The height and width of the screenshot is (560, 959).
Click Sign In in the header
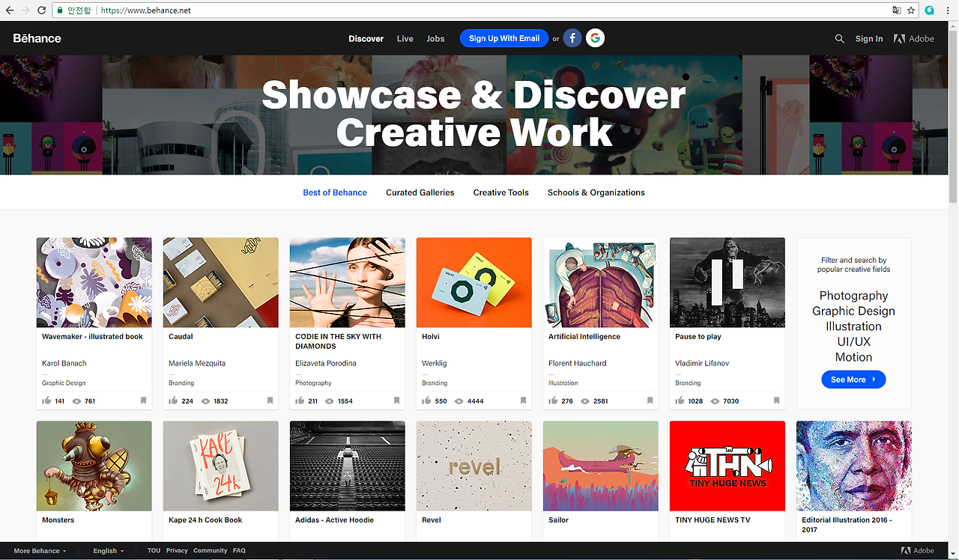869,39
